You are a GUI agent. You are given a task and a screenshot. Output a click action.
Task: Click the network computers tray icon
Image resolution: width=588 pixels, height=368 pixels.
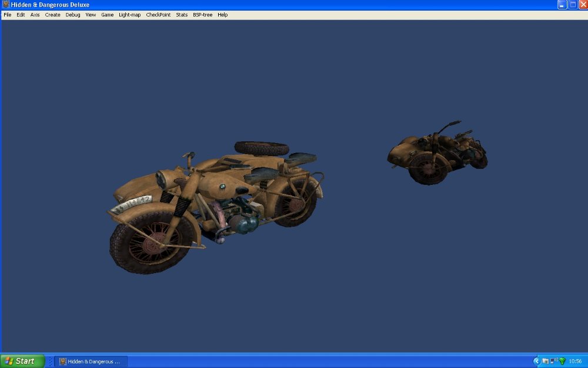click(x=554, y=361)
